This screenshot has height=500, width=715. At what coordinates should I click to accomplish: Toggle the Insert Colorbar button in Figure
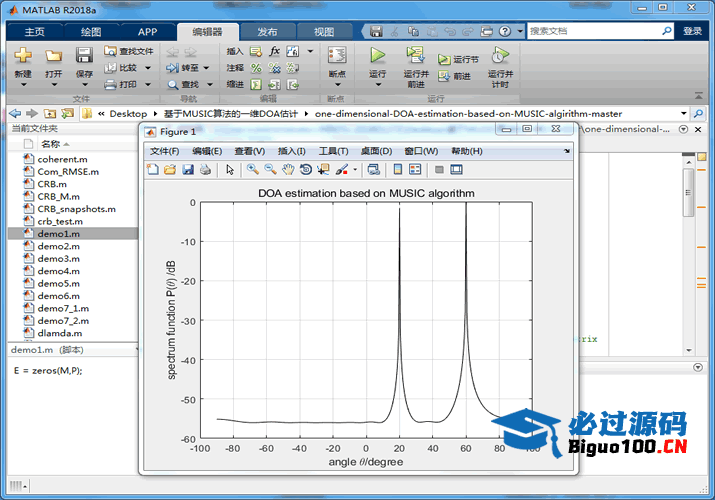click(398, 169)
